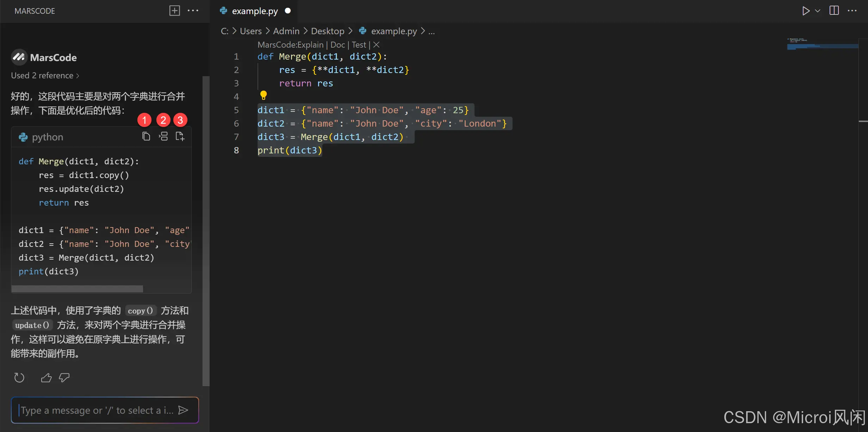Run the Python file with play button
The width and height of the screenshot is (868, 432).
tap(805, 11)
